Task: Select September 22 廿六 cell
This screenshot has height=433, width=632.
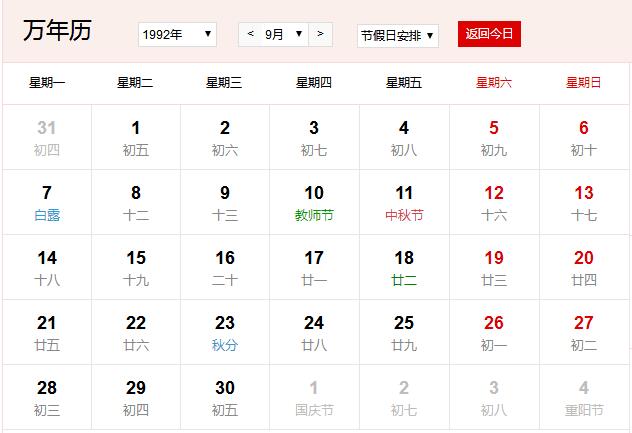Action: 136,332
